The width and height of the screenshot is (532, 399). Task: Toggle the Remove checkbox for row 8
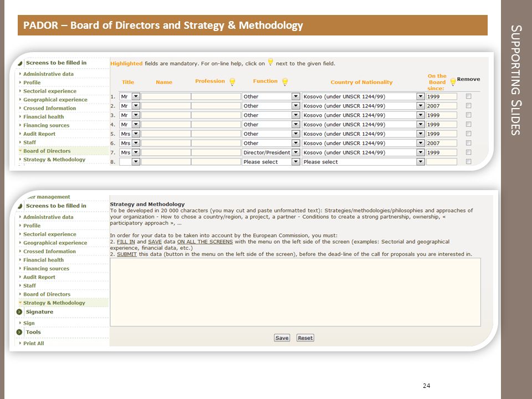469,162
